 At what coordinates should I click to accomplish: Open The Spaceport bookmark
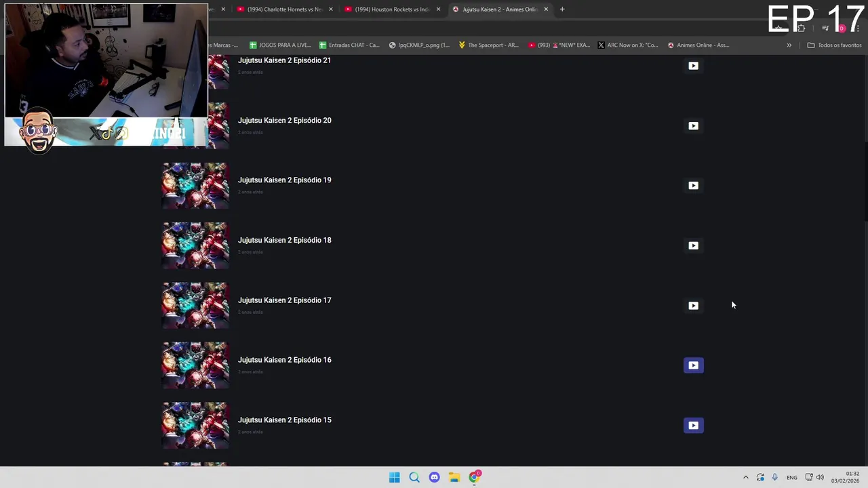click(488, 45)
